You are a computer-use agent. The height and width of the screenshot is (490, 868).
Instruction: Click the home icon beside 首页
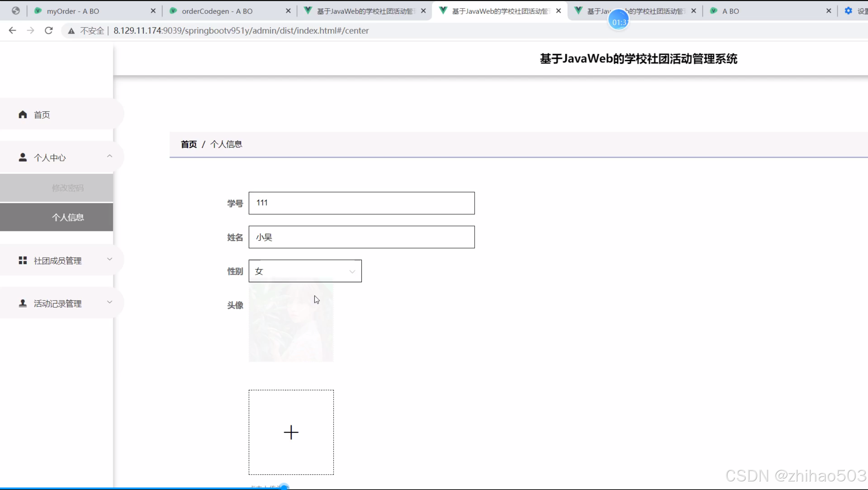pyautogui.click(x=23, y=114)
